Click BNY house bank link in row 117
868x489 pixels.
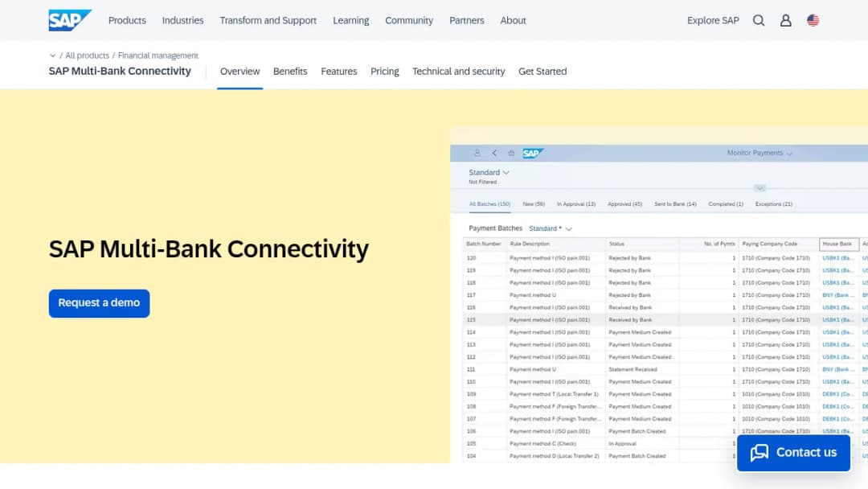point(838,295)
